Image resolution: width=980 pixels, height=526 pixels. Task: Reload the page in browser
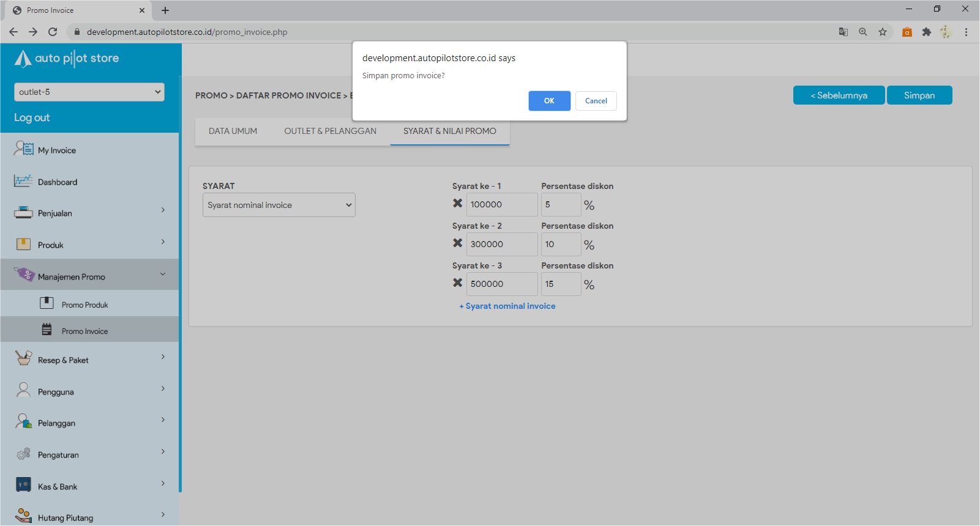point(53,32)
